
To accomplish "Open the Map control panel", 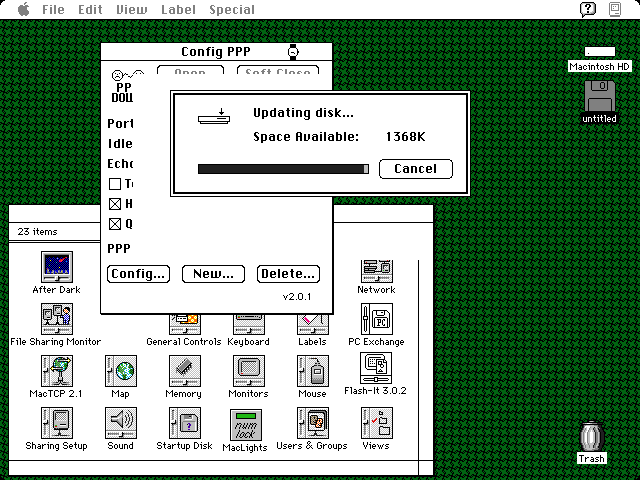I will pos(121,371).
